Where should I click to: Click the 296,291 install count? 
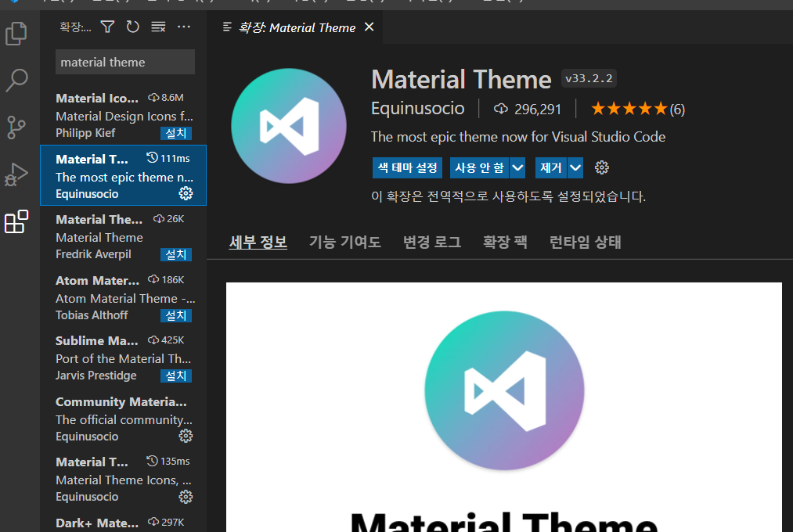[528, 109]
